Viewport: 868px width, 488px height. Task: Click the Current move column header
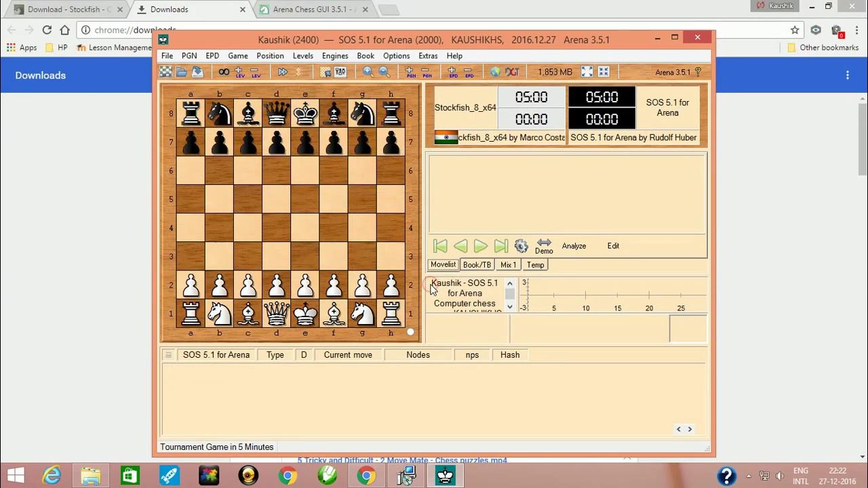(x=348, y=355)
